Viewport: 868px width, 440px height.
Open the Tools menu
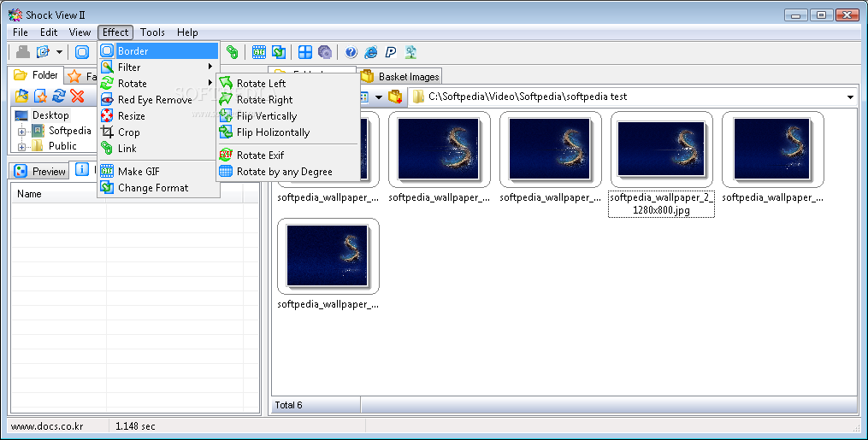152,32
